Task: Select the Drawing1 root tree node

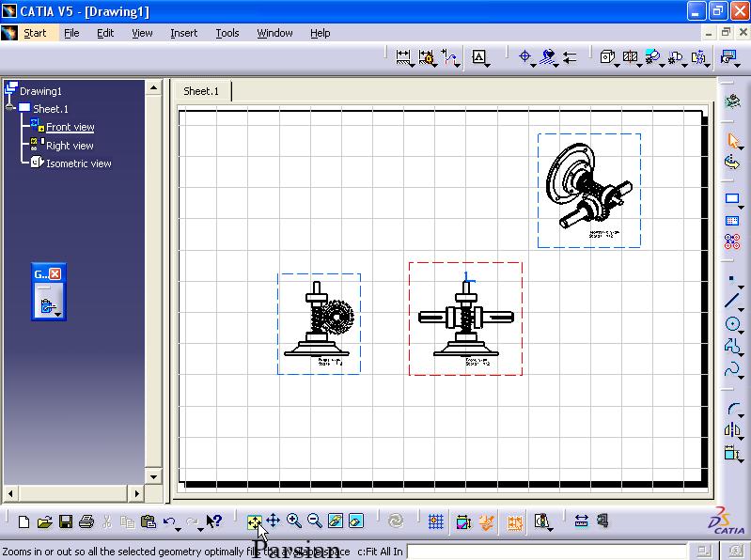Action: (40, 91)
